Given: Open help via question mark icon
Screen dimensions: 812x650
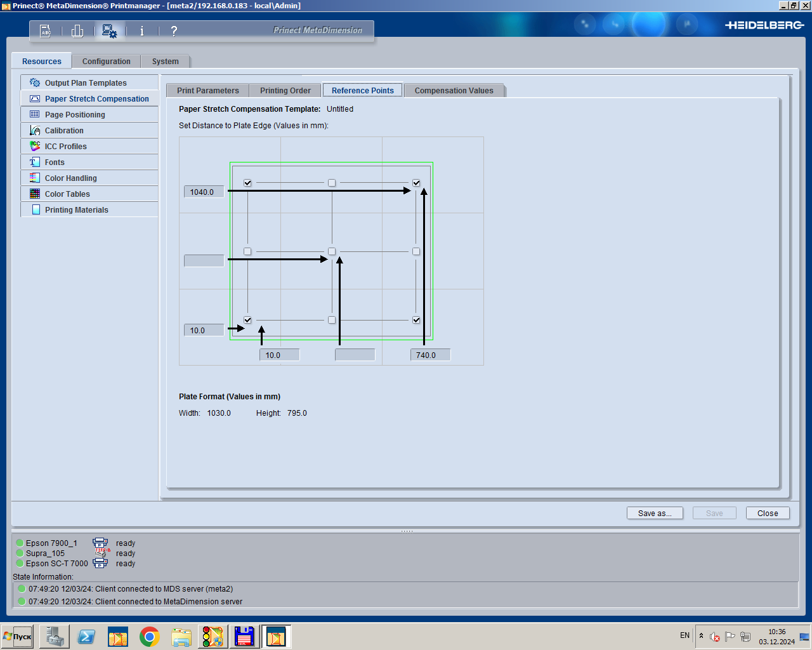Looking at the screenshot, I should [174, 30].
